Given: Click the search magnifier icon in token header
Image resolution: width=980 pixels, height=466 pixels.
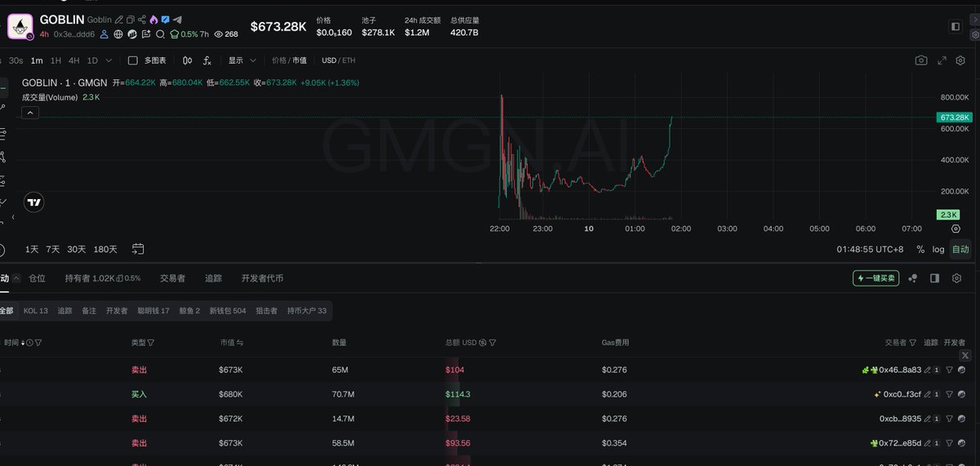Looking at the screenshot, I should tap(159, 34).
